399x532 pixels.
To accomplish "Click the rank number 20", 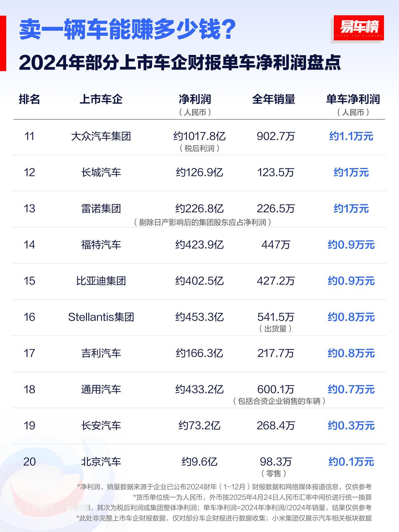I will [29, 462].
